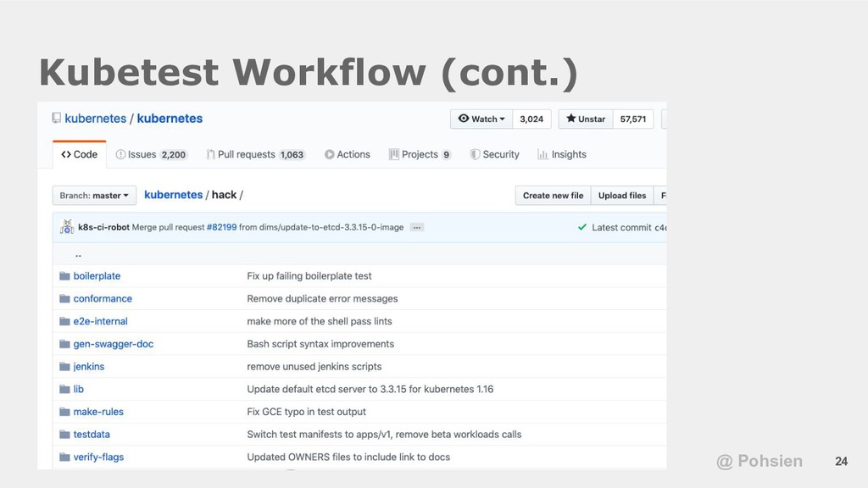Click the conformance folder icon

tap(64, 298)
